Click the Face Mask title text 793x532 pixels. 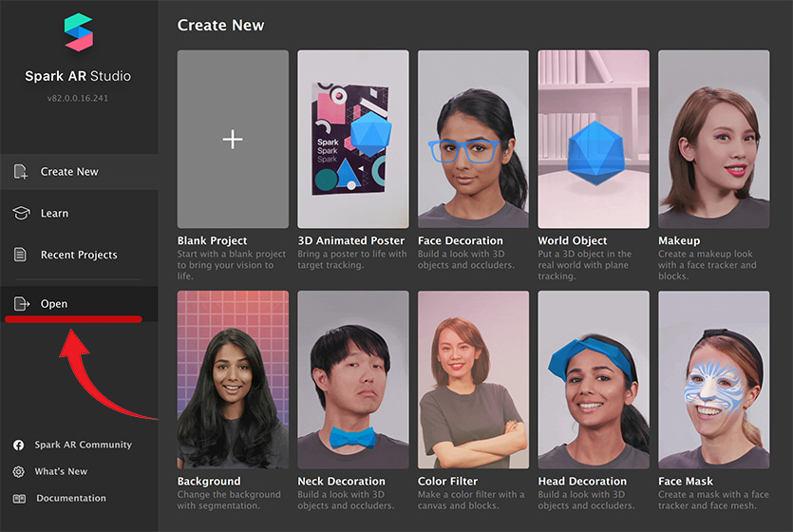click(686, 482)
